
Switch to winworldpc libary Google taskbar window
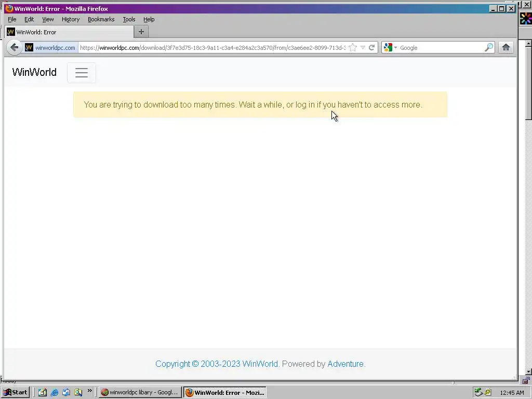(x=140, y=393)
